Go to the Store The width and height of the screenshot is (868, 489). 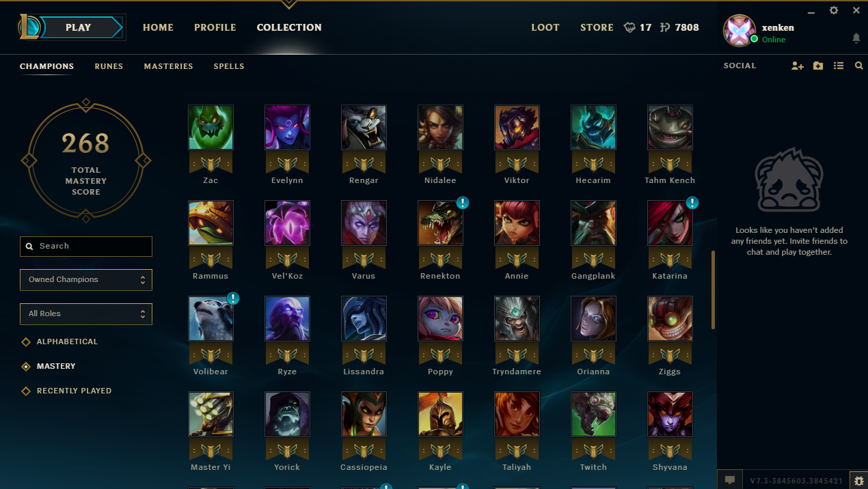click(597, 27)
